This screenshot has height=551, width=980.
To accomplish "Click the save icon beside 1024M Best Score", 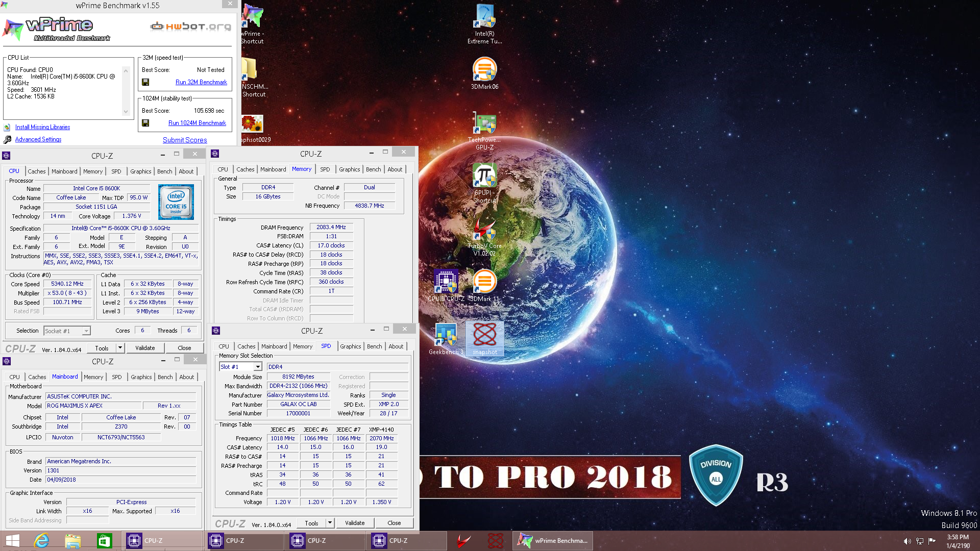I will (x=145, y=123).
